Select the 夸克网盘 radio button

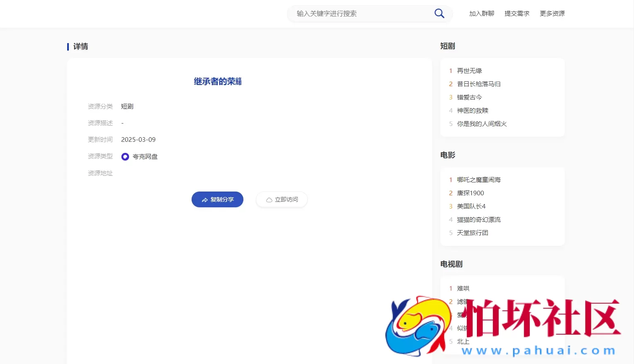(x=125, y=156)
